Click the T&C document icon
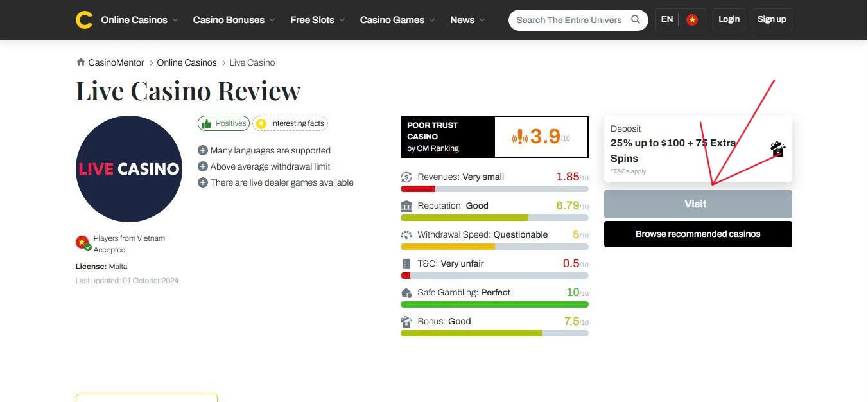The height and width of the screenshot is (402, 868). (x=406, y=264)
